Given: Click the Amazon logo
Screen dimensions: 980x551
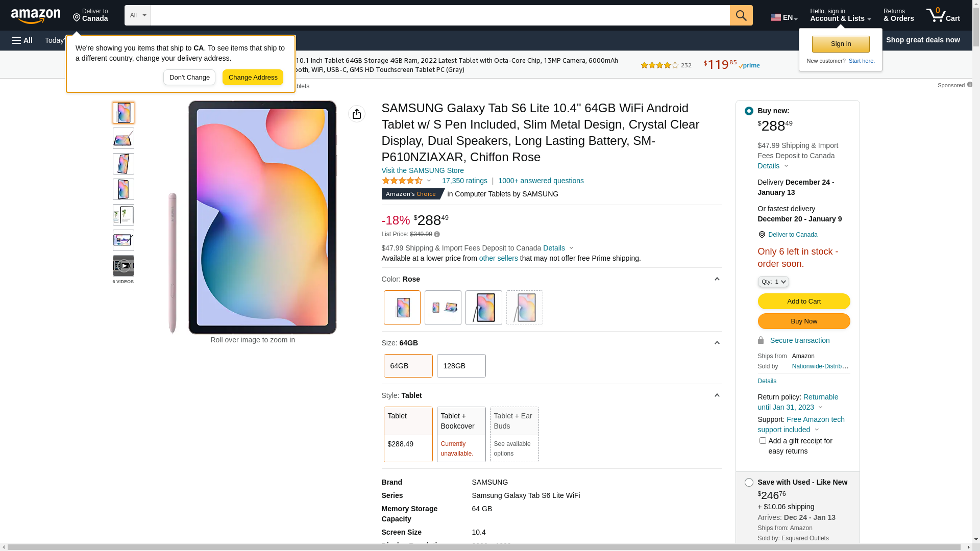Looking at the screenshot, I should pyautogui.click(x=36, y=16).
